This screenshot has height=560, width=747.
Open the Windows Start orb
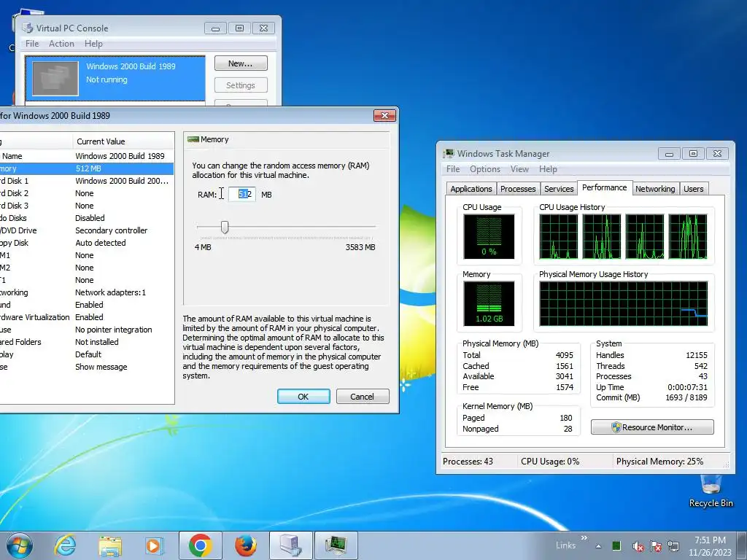point(20,545)
